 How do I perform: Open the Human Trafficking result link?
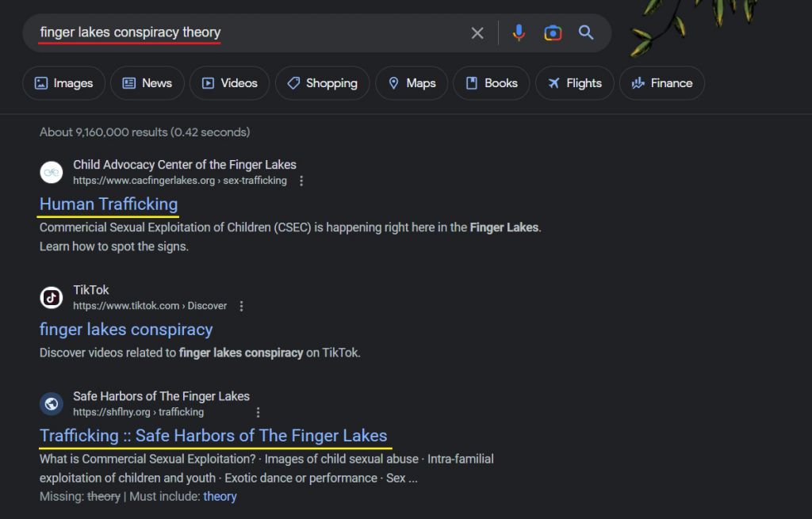coord(109,204)
